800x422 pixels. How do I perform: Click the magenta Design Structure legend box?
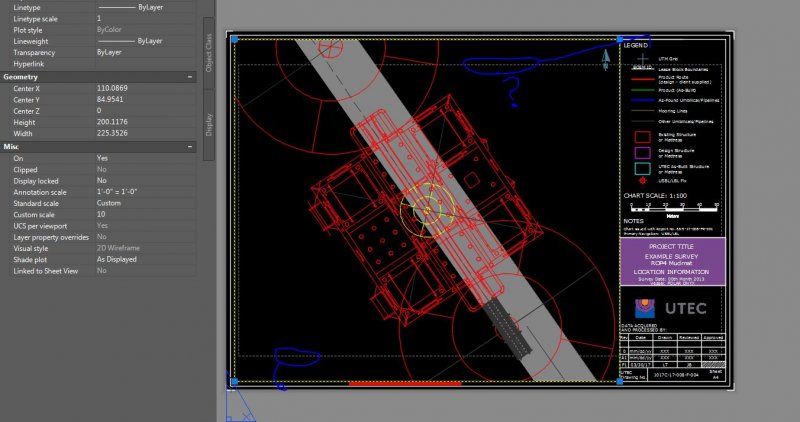[642, 153]
